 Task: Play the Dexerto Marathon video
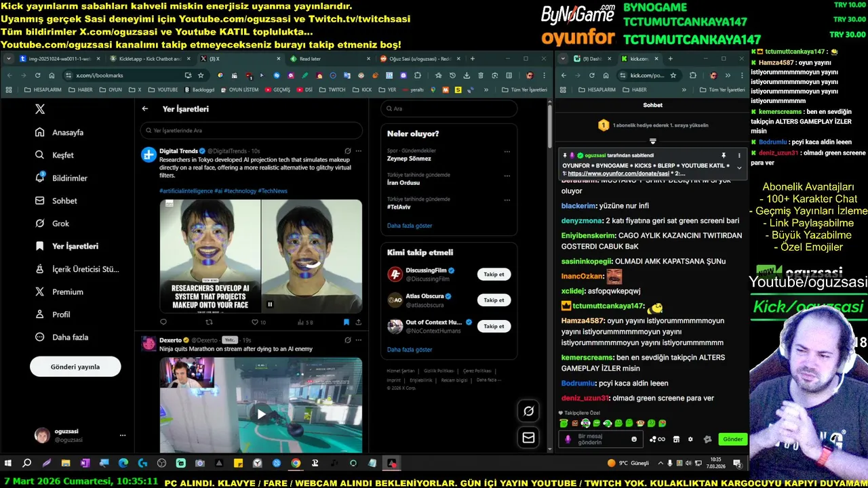(x=261, y=413)
